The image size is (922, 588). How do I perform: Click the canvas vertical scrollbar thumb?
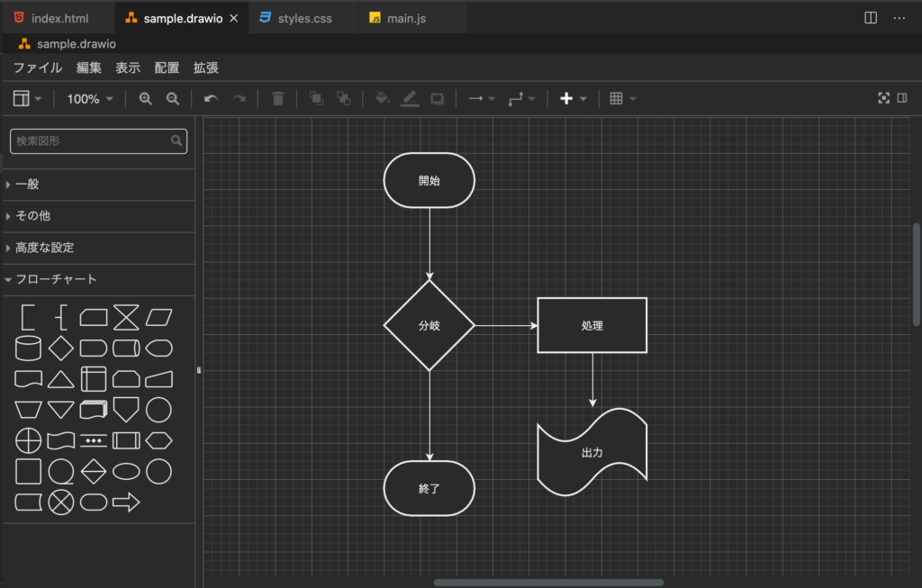click(x=916, y=274)
